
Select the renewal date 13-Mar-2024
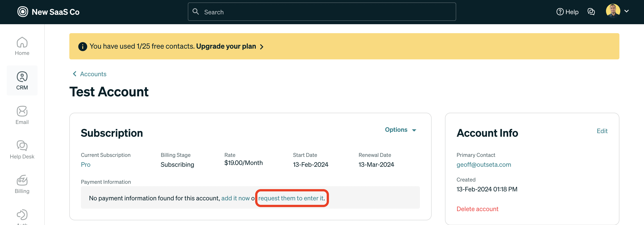coord(376,164)
